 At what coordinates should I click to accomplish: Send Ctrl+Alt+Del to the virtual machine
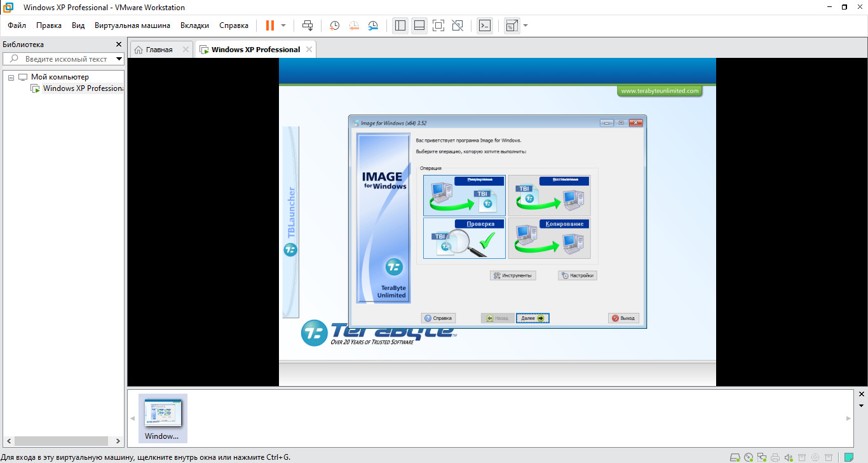pyautogui.click(x=308, y=25)
